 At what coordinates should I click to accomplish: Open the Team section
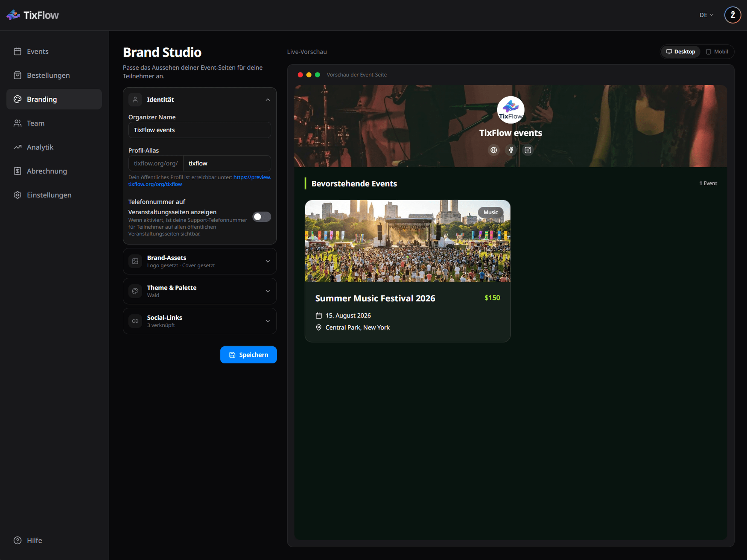click(x=54, y=123)
